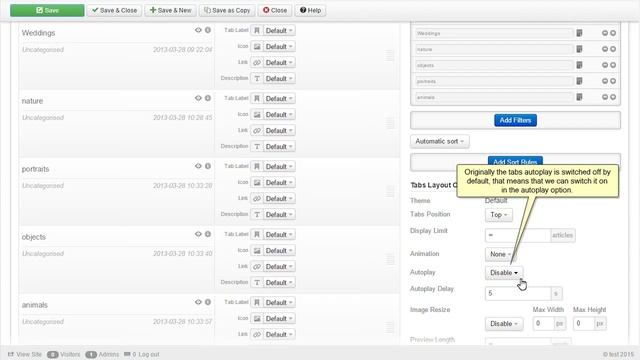Viewport: 640px width, 360px height.
Task: Click the Save as Copy button
Action: pyautogui.click(x=227, y=10)
